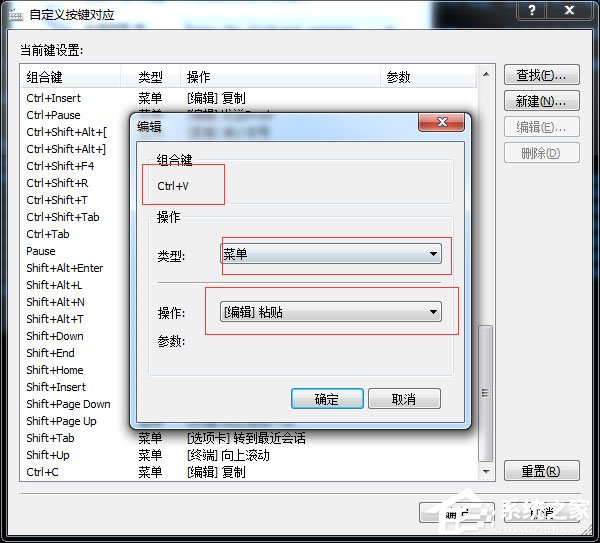Select the Shift+Alt+Enter row
Image resolution: width=600 pixels, height=543 pixels.
point(65,268)
